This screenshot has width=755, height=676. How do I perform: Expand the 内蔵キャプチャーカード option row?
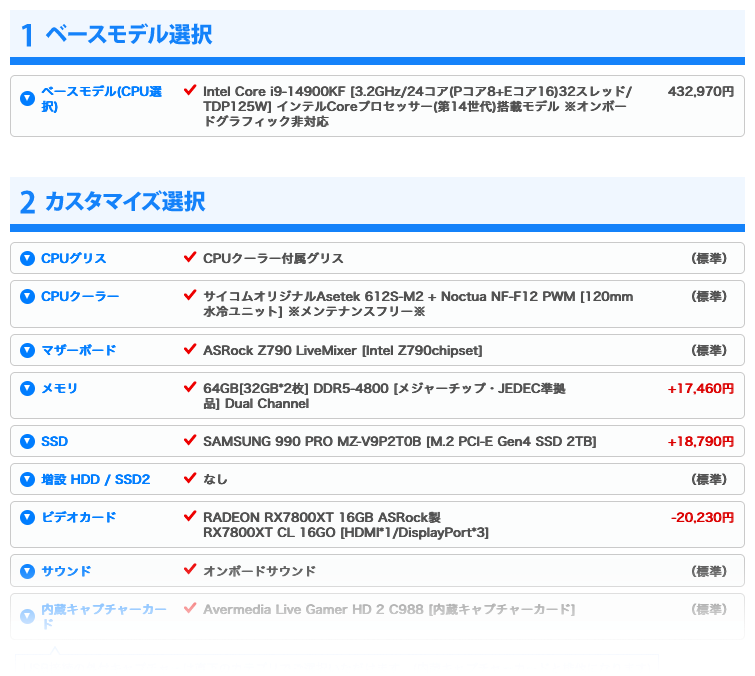click(377, 617)
